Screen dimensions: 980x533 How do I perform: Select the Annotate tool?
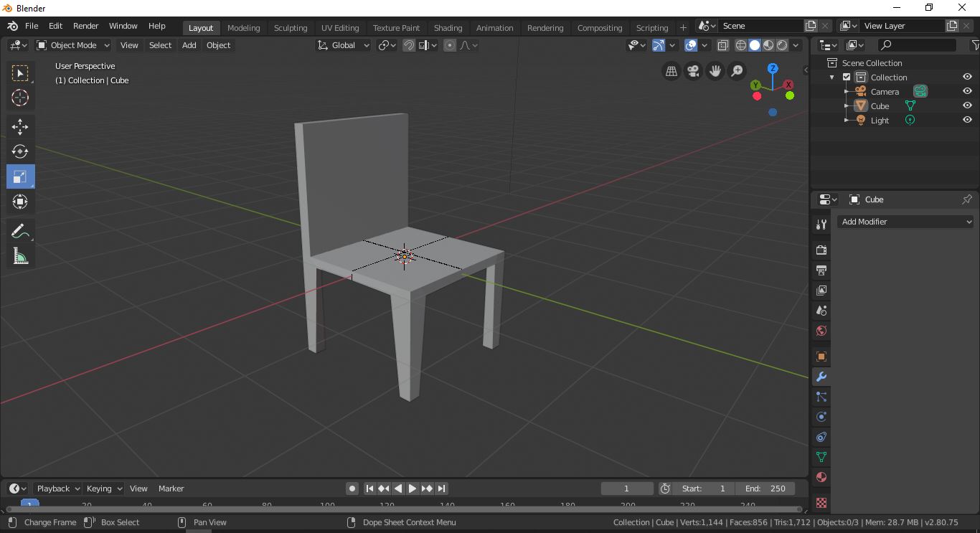coord(20,230)
